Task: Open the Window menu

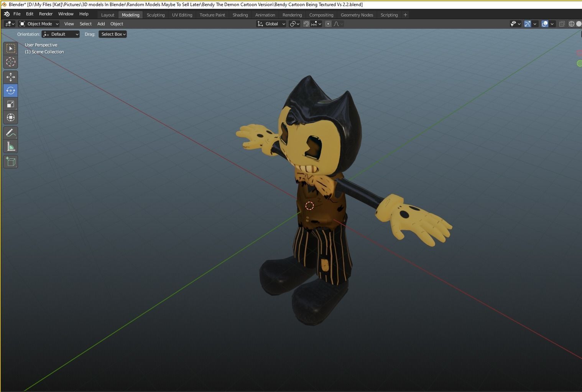Action: tap(66, 14)
